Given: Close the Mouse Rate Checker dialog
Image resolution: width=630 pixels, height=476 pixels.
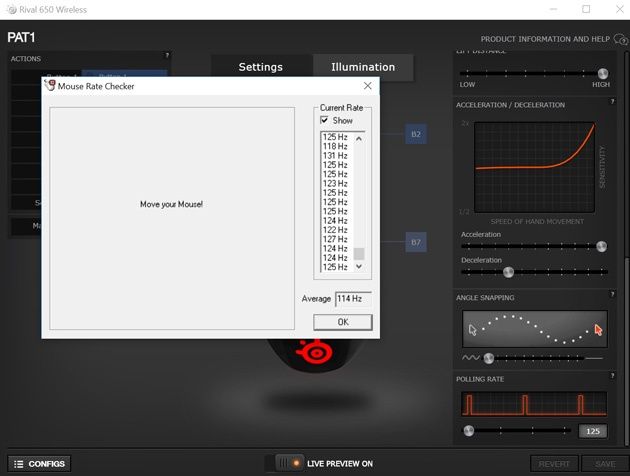Looking at the screenshot, I should [x=367, y=86].
